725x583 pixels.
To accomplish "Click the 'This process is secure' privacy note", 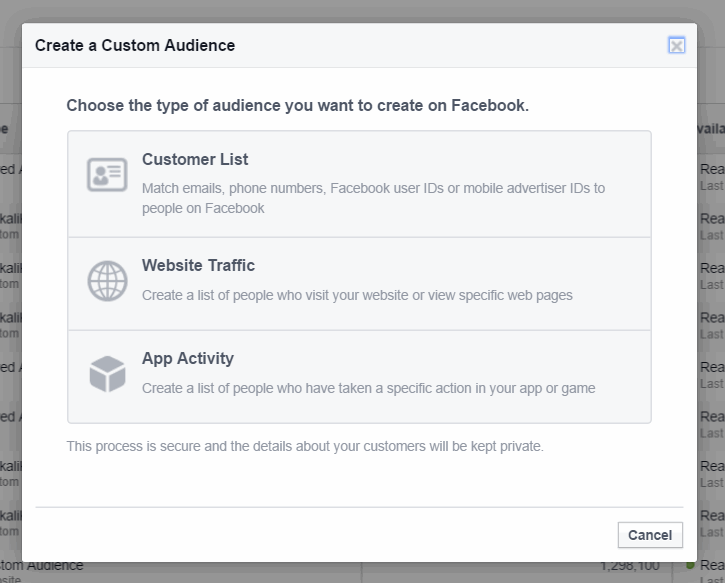I will point(305,446).
